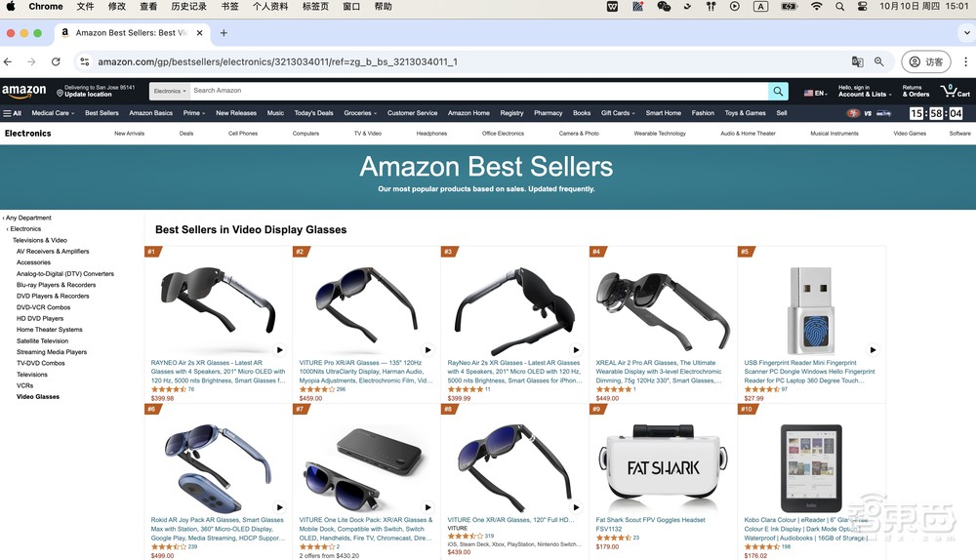Expand the Medical Care dropdown
976x560 pixels.
tap(53, 113)
